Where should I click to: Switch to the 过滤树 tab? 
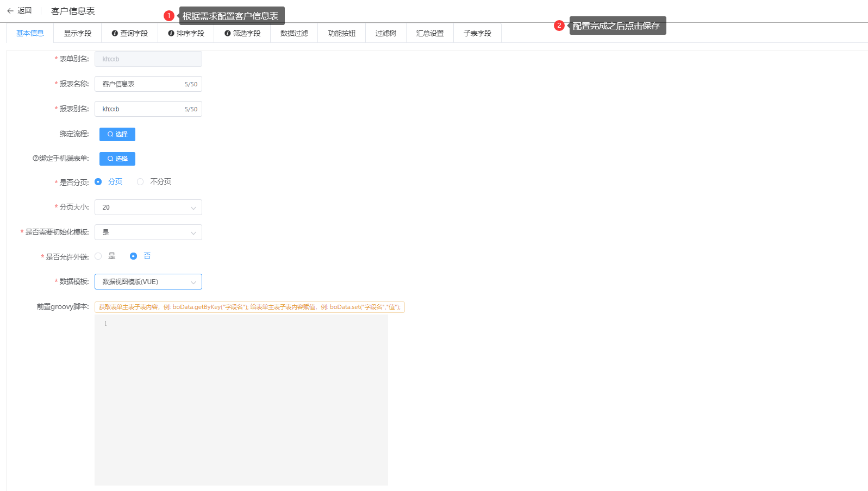click(386, 33)
